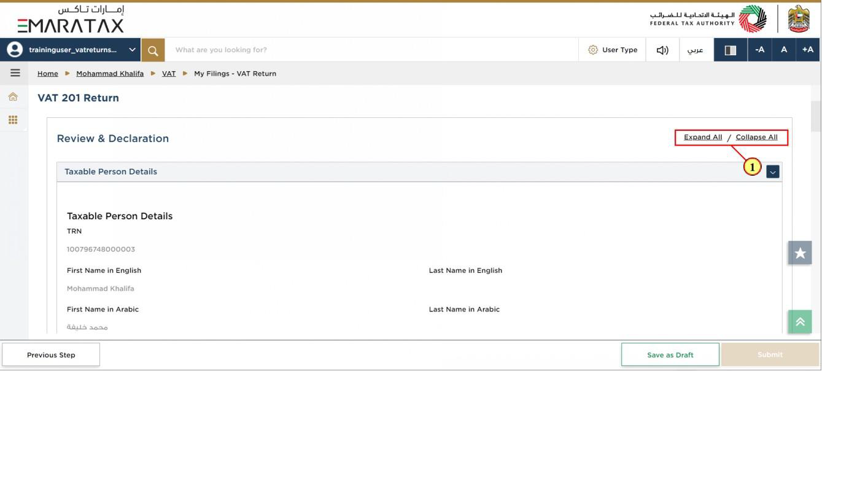Viewport: 868px width, 492px height.
Task: Open the hamburger sidebar menu
Action: (x=15, y=73)
